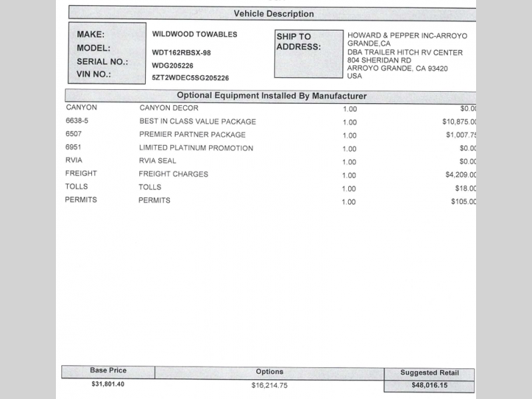Select the FREIGHT CHARGES description
This screenshot has width=532, height=399.
coord(173,174)
